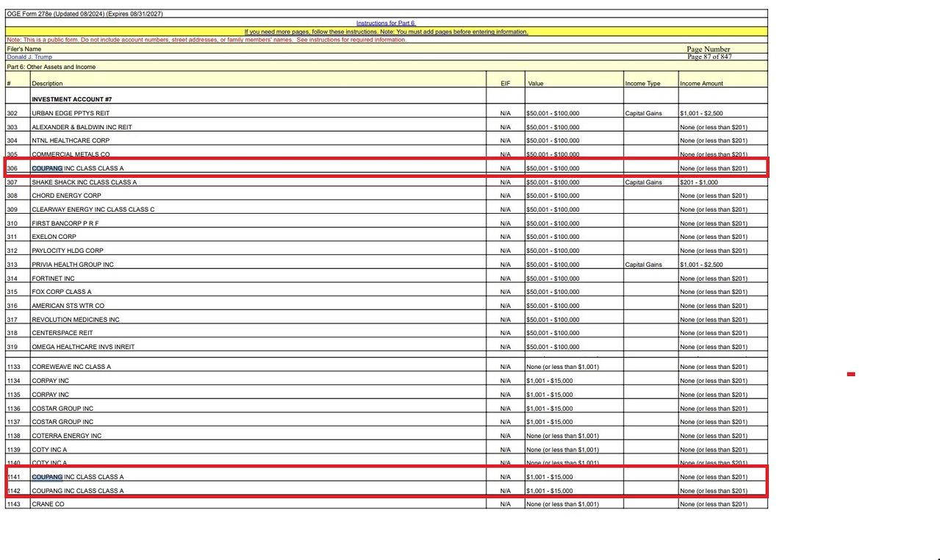Select the FORTINET INC description cell
The width and height of the screenshot is (940, 560).
[x=258, y=279]
